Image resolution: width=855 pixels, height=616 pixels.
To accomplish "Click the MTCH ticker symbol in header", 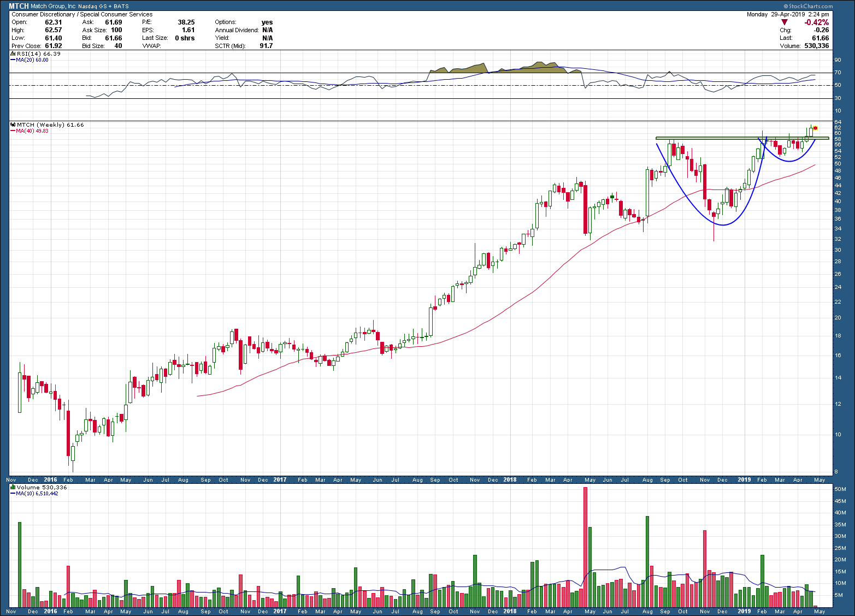I will pos(19,7).
